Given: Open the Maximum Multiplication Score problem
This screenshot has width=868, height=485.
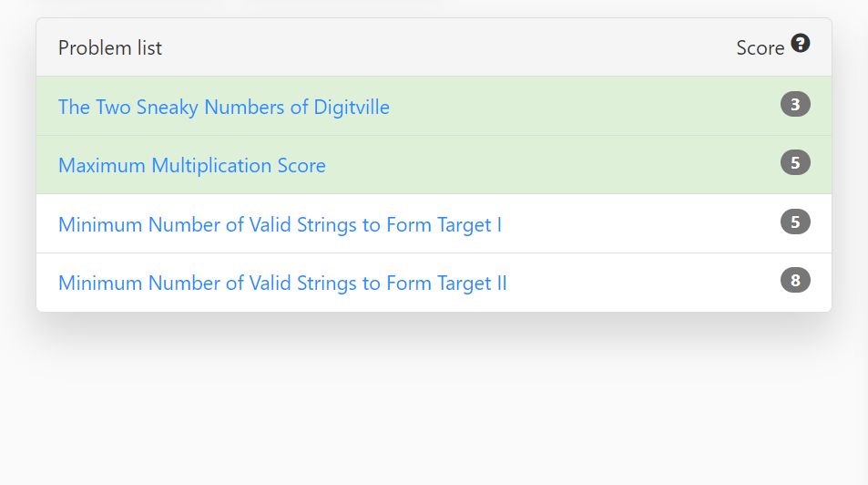Looking at the screenshot, I should pyautogui.click(x=192, y=166).
